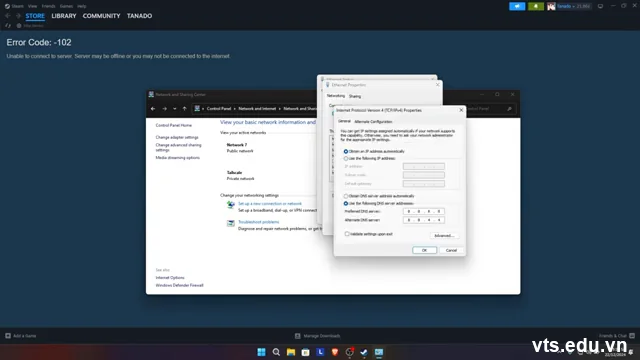The height and width of the screenshot is (360, 640).
Task: Go to the Steam LIBRARY tab
Action: [64, 16]
